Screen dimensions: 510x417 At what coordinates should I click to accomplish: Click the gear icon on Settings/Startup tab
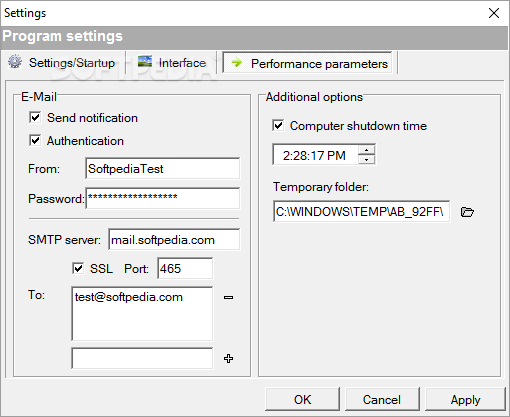[15, 62]
